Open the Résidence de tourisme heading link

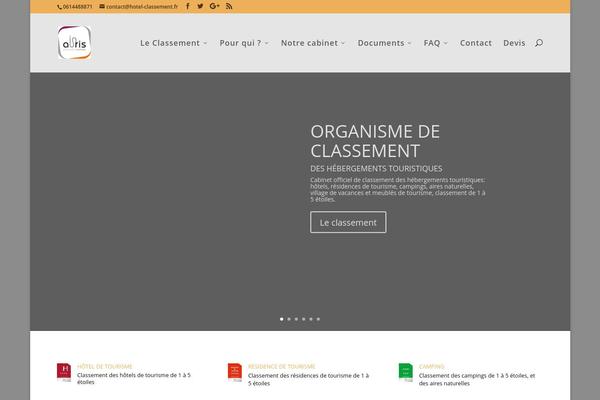(282, 366)
